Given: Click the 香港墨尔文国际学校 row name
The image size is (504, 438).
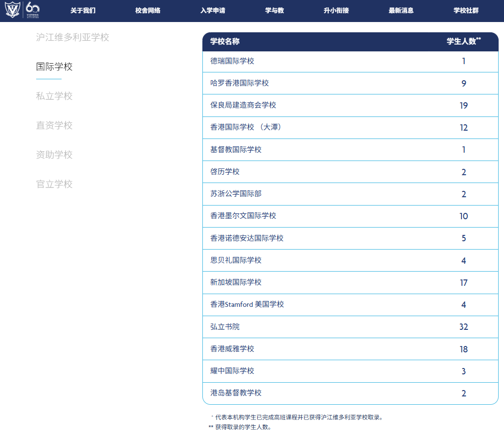Looking at the screenshot, I should pyautogui.click(x=243, y=216).
